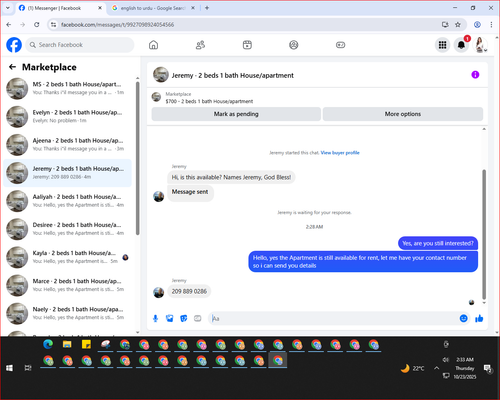Record a voice clip with microphone icon
This screenshot has height=400, width=500.
click(155, 319)
